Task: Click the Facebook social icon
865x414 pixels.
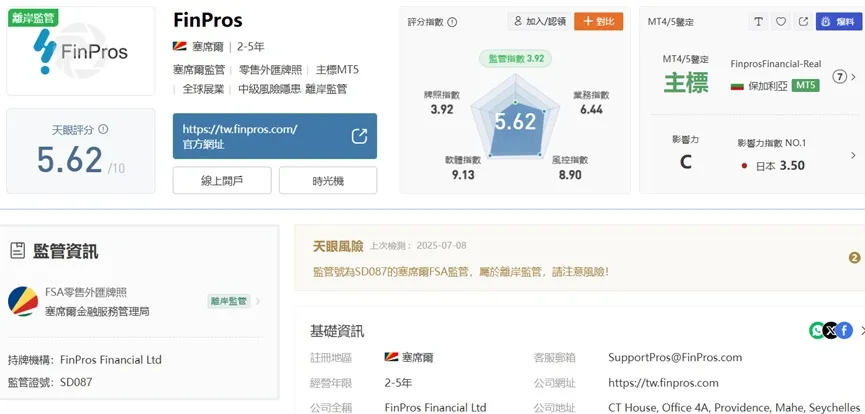Action: [x=845, y=330]
